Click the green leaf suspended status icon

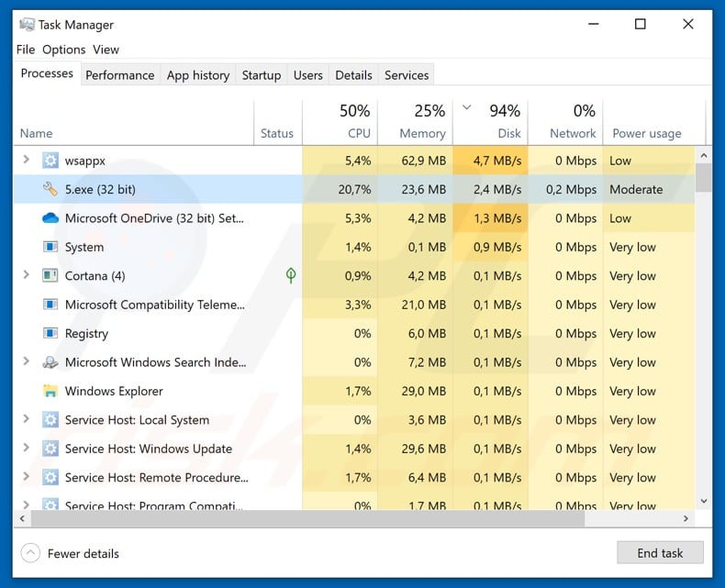tap(291, 275)
